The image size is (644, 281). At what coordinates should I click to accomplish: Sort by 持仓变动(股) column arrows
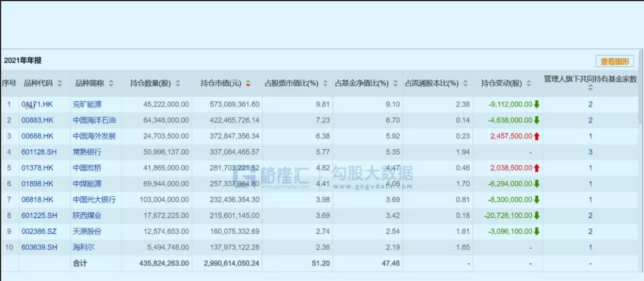(528, 84)
